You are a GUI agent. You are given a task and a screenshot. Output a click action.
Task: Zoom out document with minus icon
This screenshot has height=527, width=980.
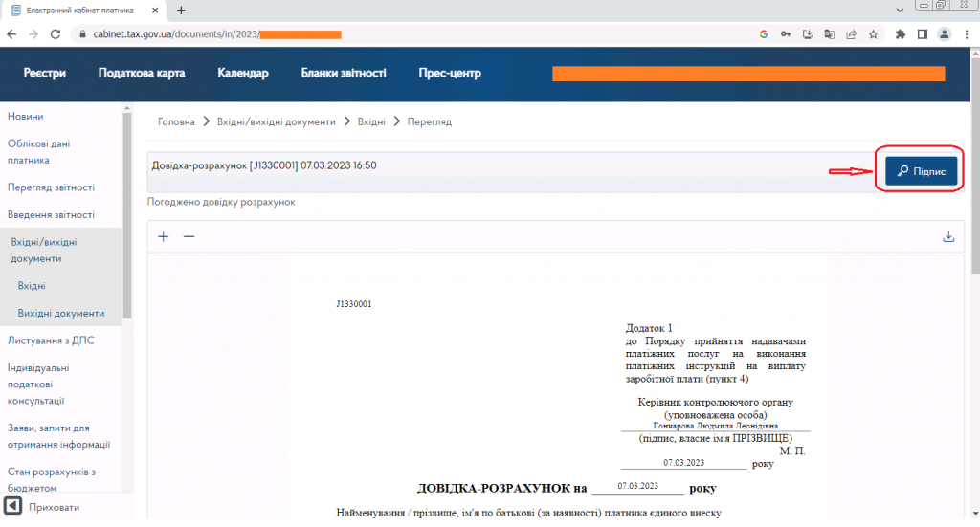pyautogui.click(x=189, y=236)
